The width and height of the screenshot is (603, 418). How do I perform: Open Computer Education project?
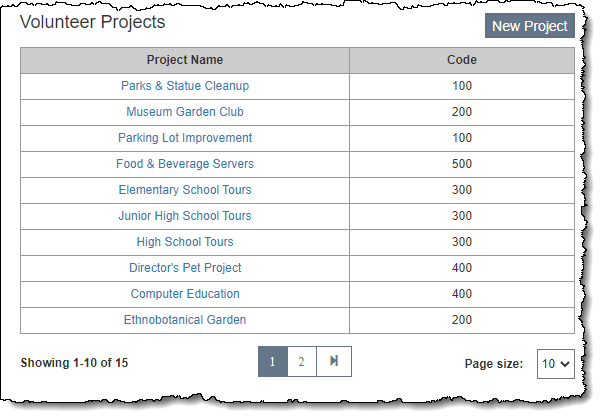[185, 294]
